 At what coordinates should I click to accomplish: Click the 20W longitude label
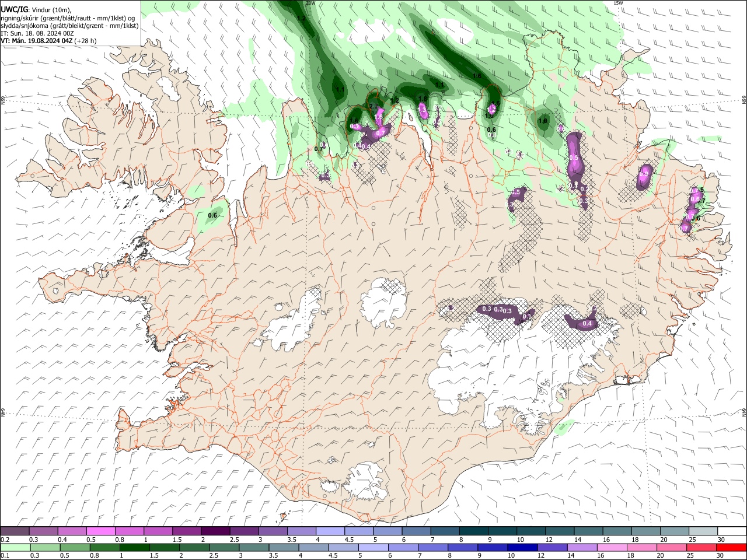click(x=310, y=3)
